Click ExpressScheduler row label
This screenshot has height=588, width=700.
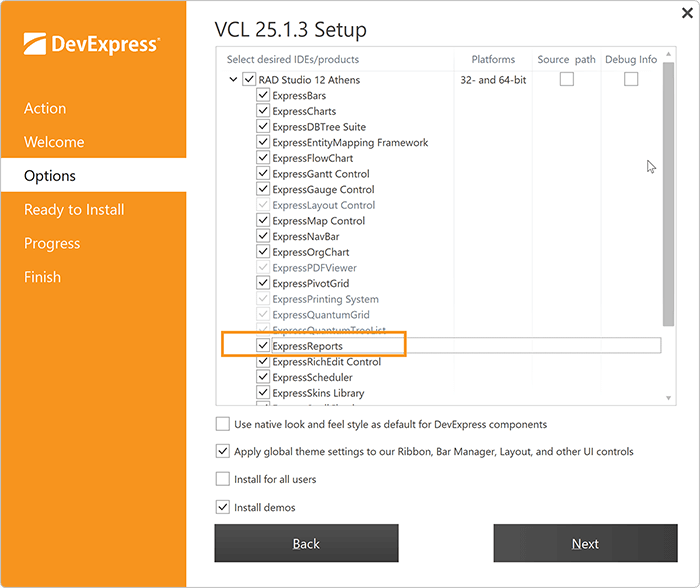312,377
